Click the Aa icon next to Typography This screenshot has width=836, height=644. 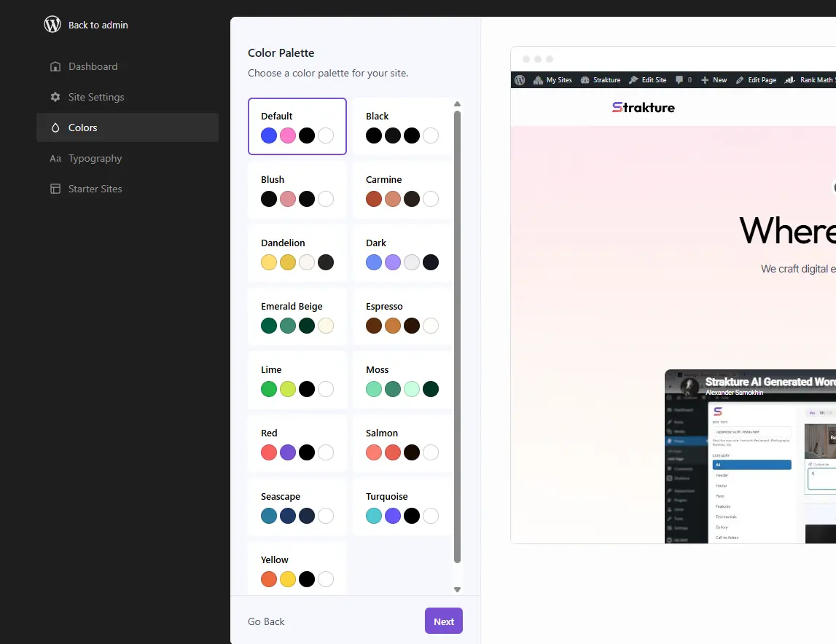(x=55, y=158)
